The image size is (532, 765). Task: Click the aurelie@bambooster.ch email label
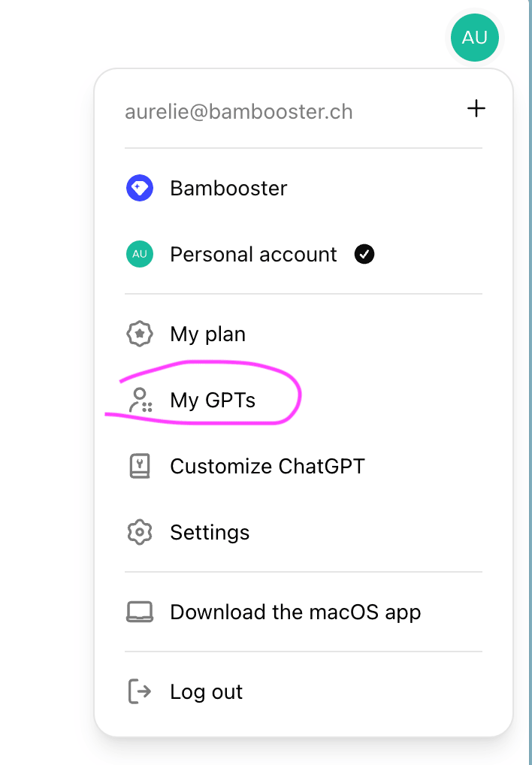pos(238,112)
